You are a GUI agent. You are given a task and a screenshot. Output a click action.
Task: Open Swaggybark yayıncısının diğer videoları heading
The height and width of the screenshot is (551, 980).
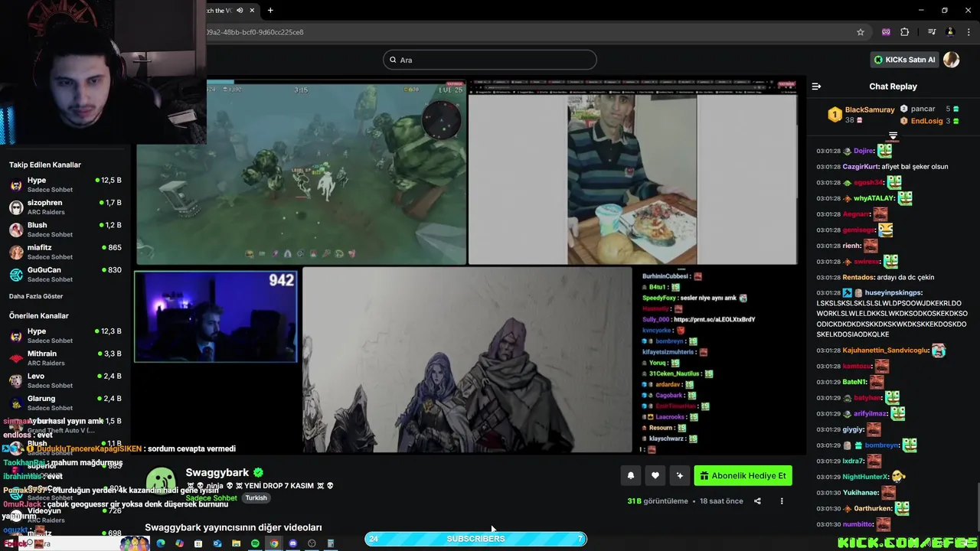click(x=233, y=527)
